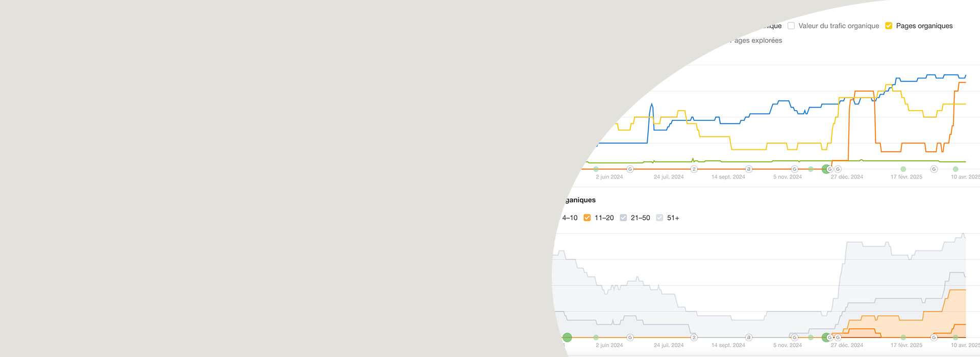The width and height of the screenshot is (980, 357).
Task: Click the Pages explorées metric label
Action: tap(757, 40)
